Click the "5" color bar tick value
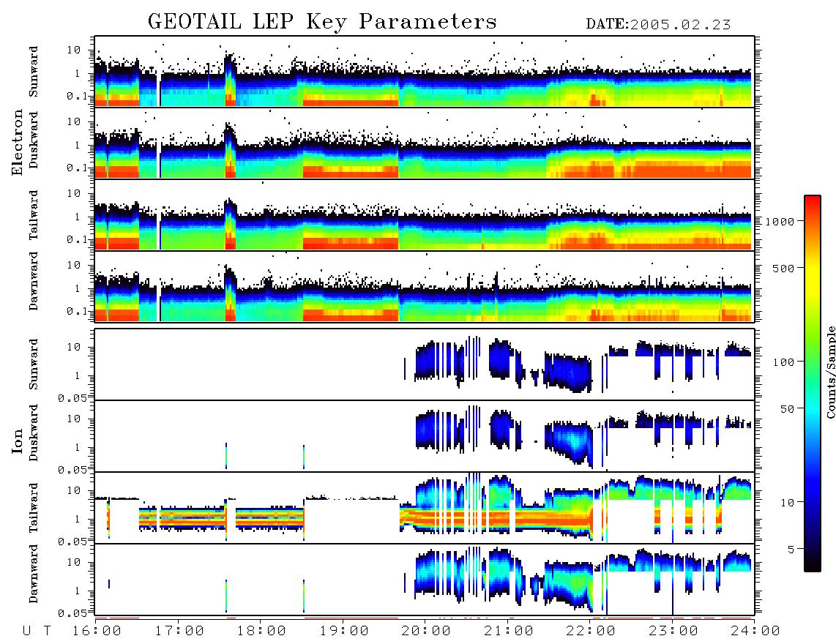Image resolution: width=836 pixels, height=644 pixels. point(791,549)
